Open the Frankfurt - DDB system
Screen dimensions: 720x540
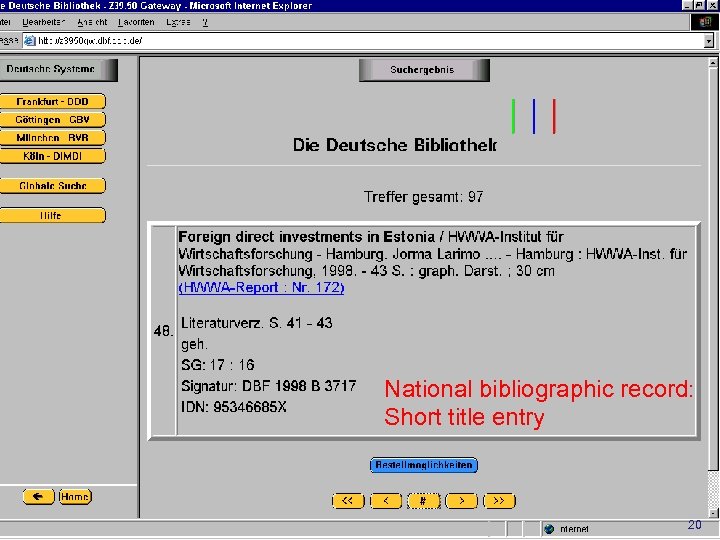coord(52,101)
